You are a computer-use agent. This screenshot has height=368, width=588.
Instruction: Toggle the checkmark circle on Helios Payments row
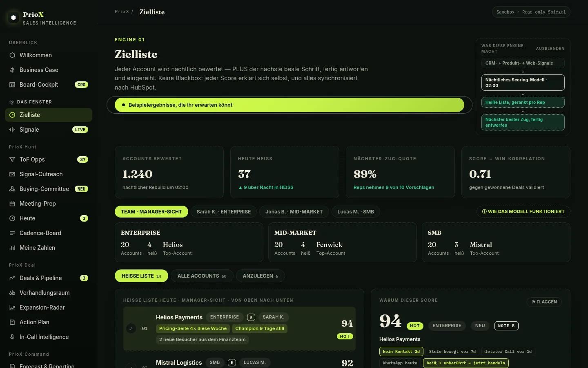(x=131, y=328)
